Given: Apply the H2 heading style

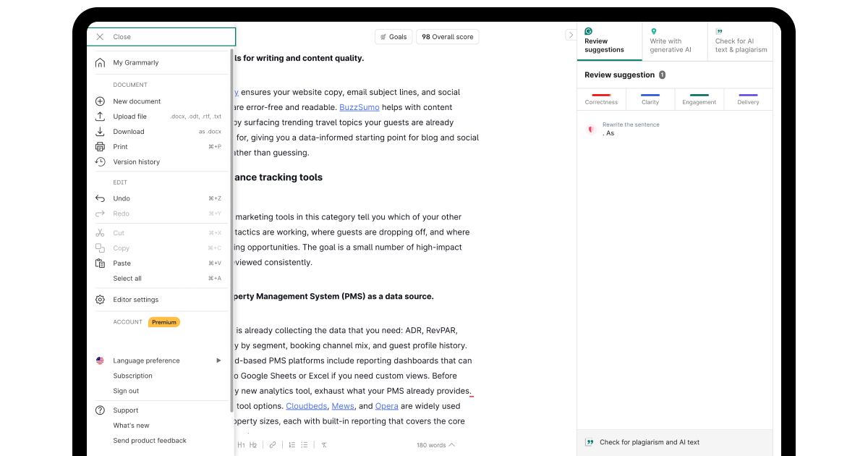Looking at the screenshot, I should (x=253, y=445).
